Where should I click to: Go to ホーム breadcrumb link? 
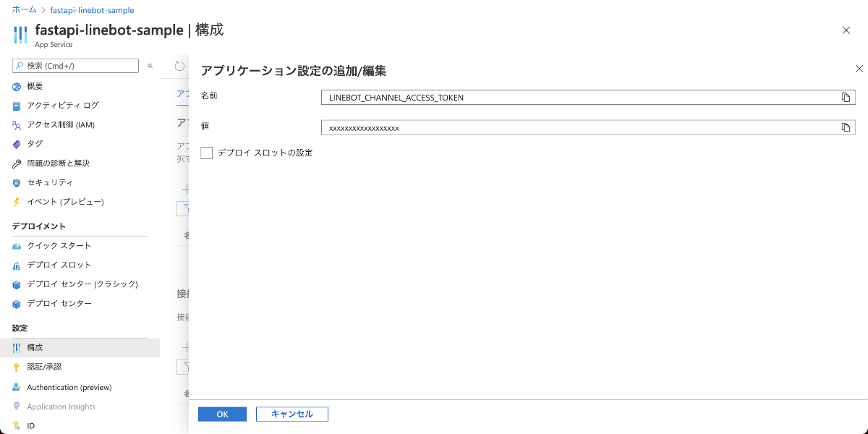[25, 10]
